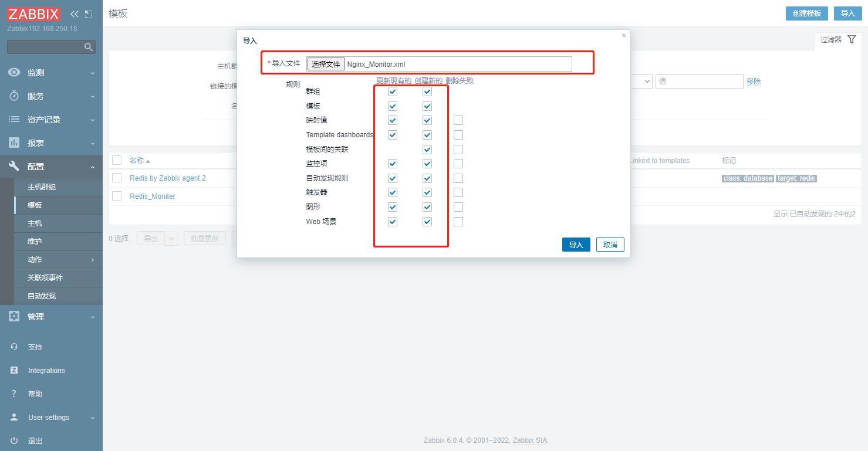
Task: Click the User settings person icon
Action: click(x=14, y=418)
